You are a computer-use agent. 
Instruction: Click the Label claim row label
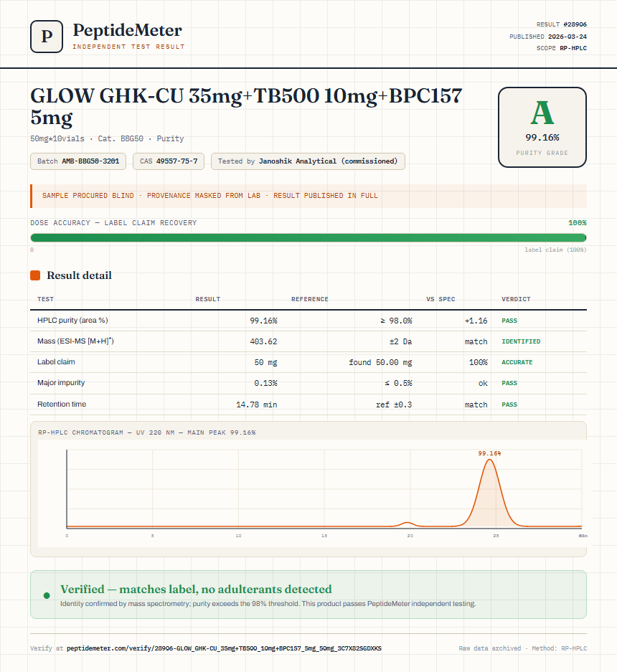[56, 361]
